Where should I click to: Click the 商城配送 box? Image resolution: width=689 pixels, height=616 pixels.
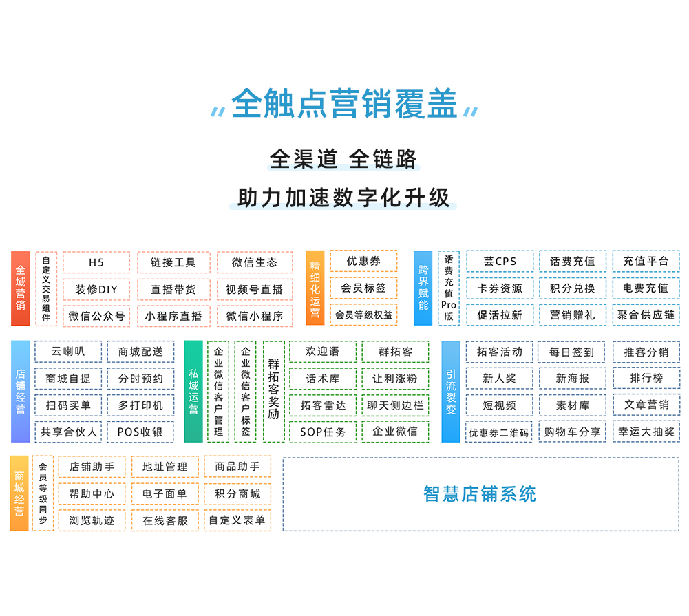[140, 352]
